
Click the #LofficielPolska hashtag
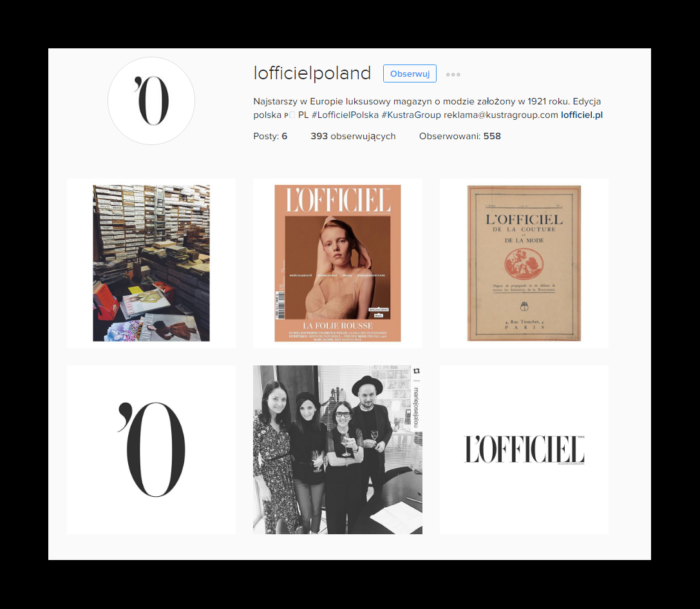click(x=345, y=115)
